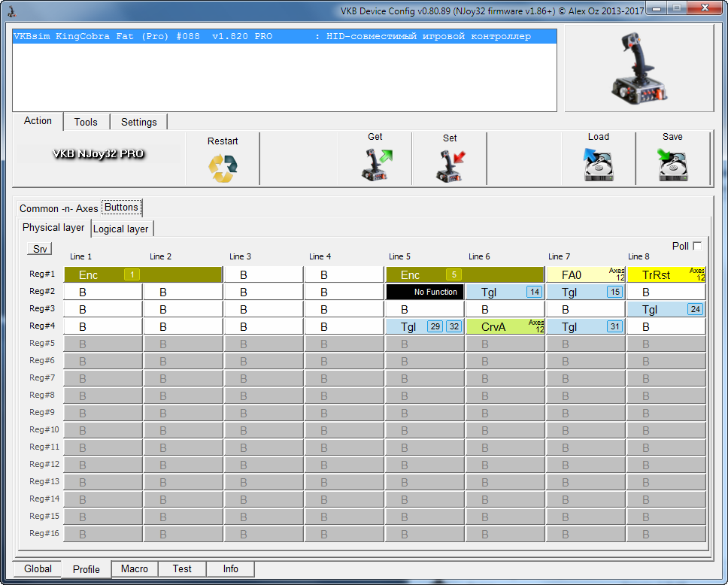Click the Tgl 14 cell

pyautogui.click(x=505, y=292)
